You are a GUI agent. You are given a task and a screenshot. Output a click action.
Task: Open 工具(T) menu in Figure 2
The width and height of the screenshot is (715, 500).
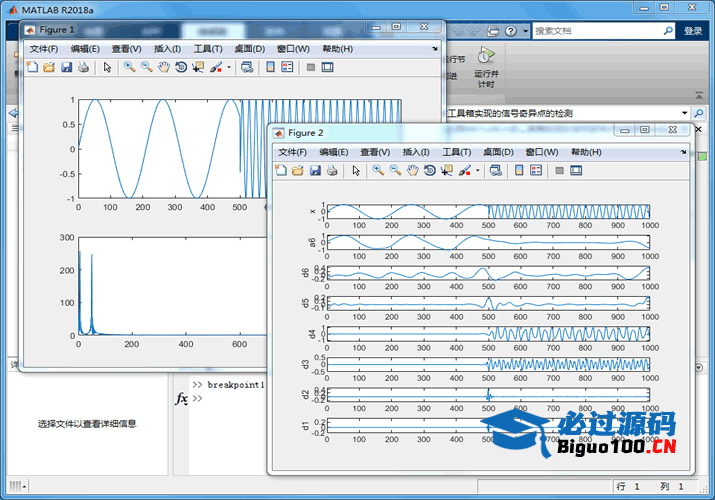pyautogui.click(x=456, y=152)
